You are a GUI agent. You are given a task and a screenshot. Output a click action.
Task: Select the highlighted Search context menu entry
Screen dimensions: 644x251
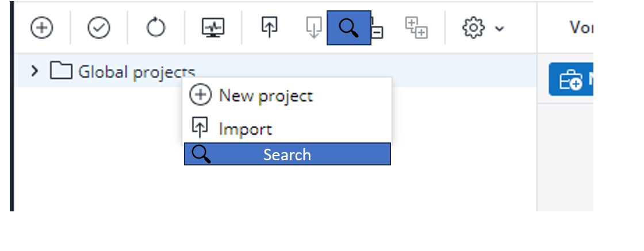coord(287,155)
